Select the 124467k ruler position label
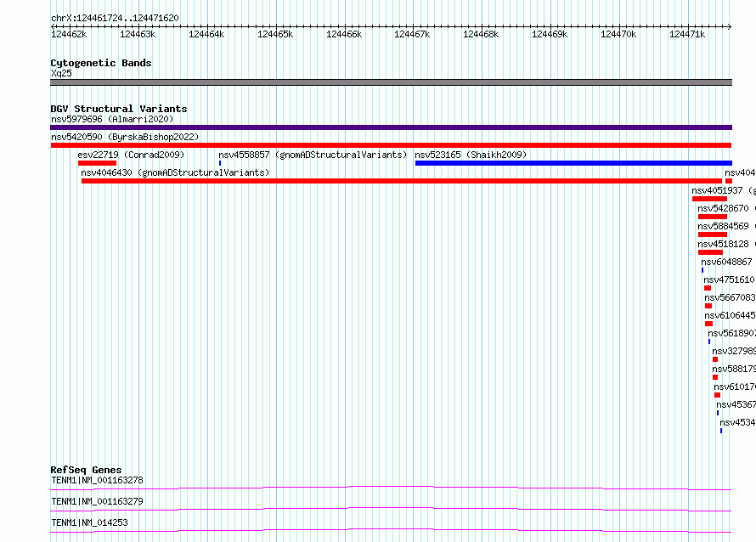Viewport: 756px width, 542px height. coord(412,34)
